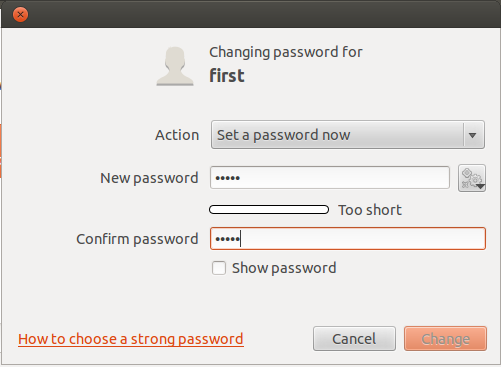
Task: Click the "Too short" strength message
Action: click(370, 210)
